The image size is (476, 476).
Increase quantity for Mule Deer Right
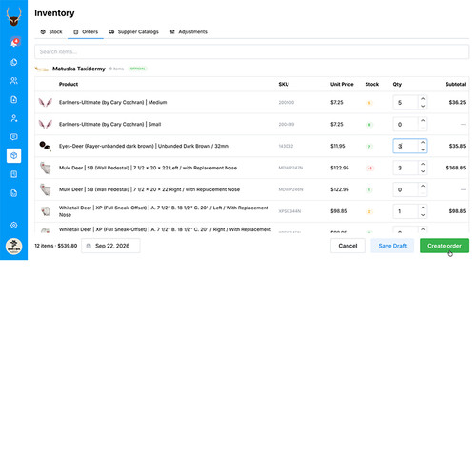[x=423, y=186]
